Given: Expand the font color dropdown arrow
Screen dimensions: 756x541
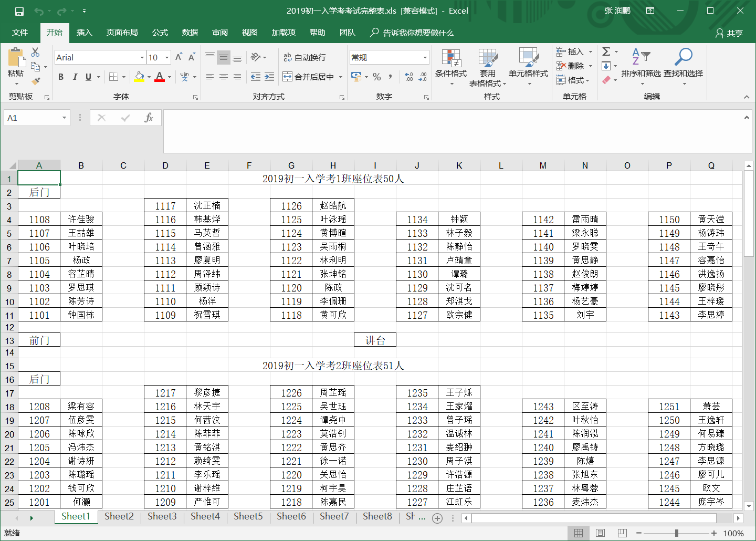Looking at the screenshot, I should click(x=170, y=77).
